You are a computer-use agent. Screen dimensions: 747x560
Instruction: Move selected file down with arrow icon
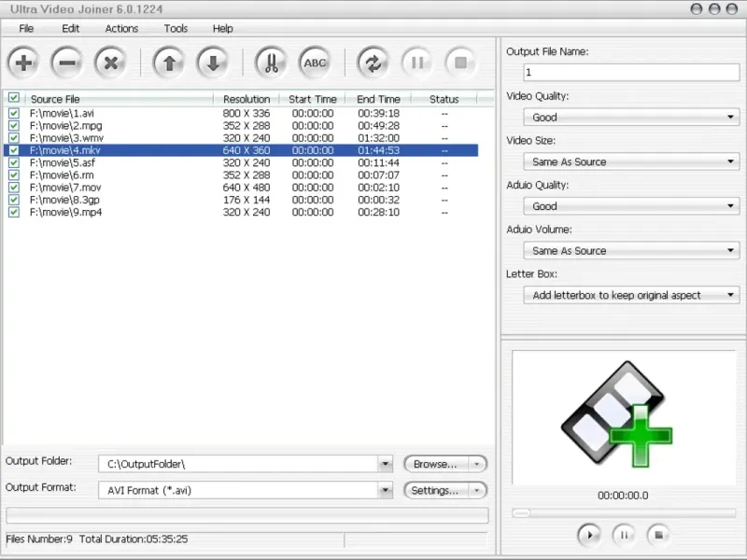pyautogui.click(x=213, y=63)
